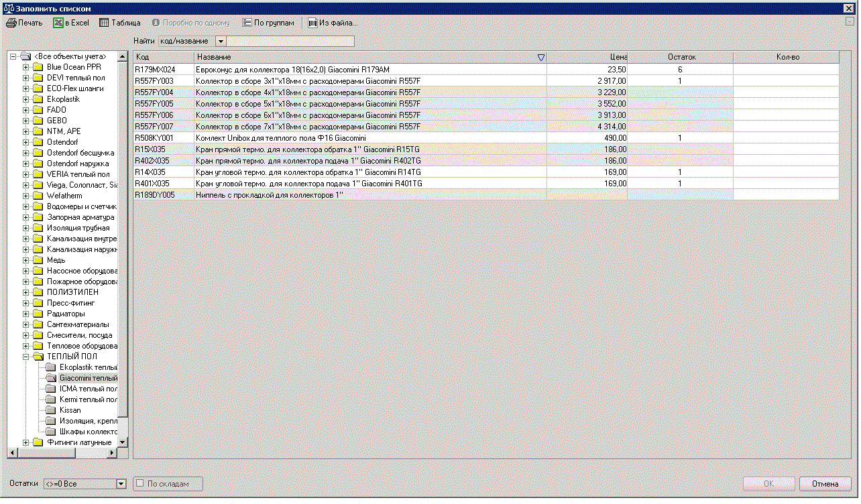Select the Смесители, посуда tree item

click(x=80, y=335)
